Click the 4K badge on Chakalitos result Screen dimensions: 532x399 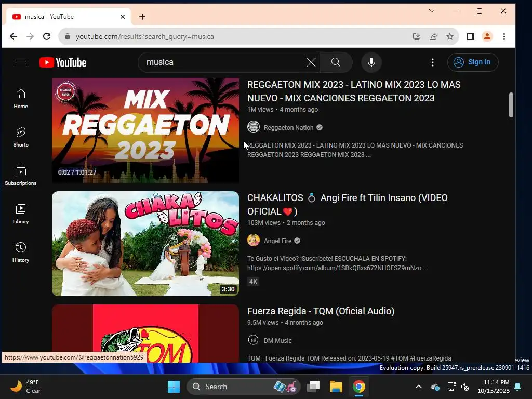coord(253,281)
